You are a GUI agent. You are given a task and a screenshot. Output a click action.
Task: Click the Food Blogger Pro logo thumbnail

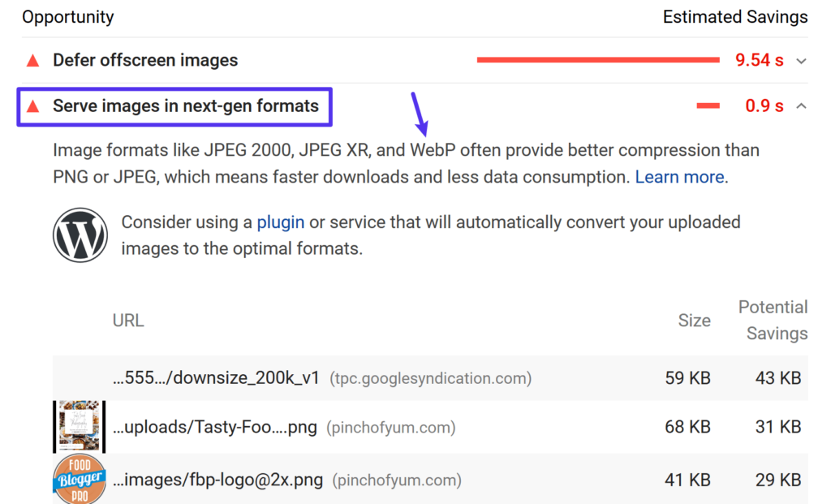click(79, 479)
